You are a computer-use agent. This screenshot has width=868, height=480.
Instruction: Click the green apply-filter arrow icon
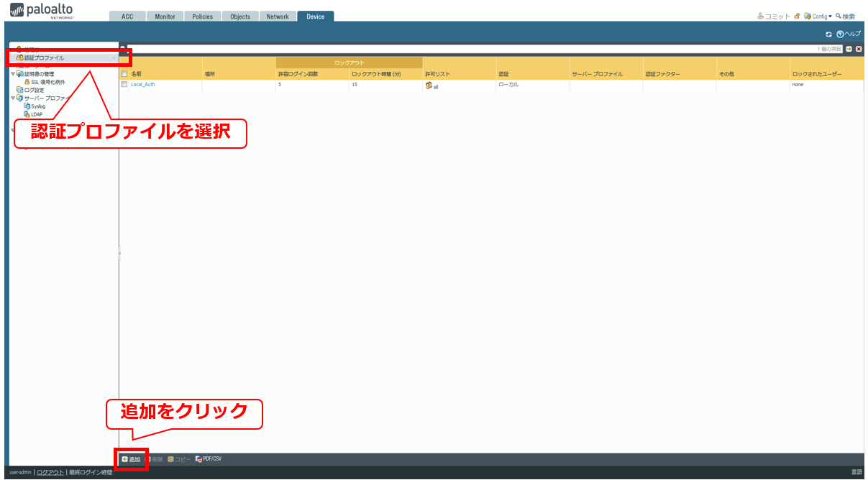[x=849, y=49]
